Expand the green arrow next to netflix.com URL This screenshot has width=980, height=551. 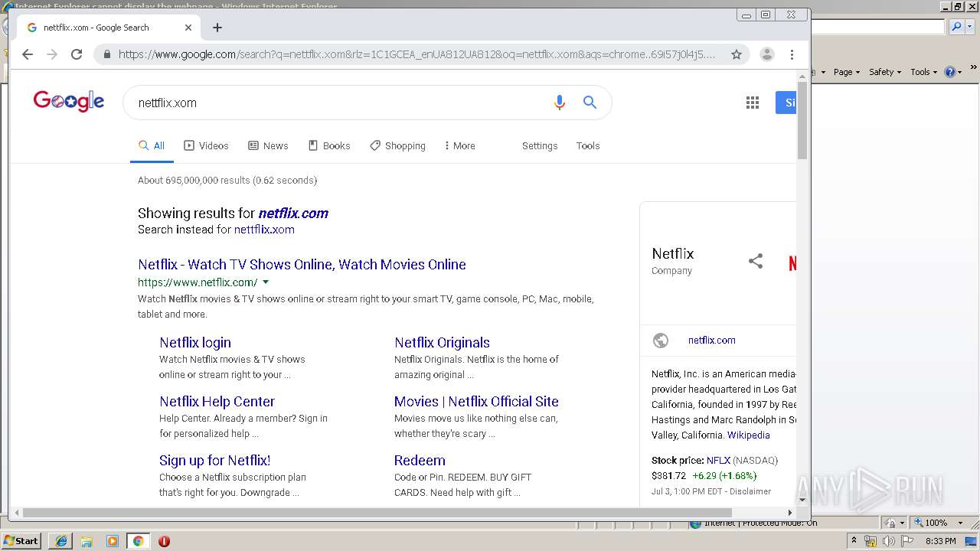(x=266, y=282)
